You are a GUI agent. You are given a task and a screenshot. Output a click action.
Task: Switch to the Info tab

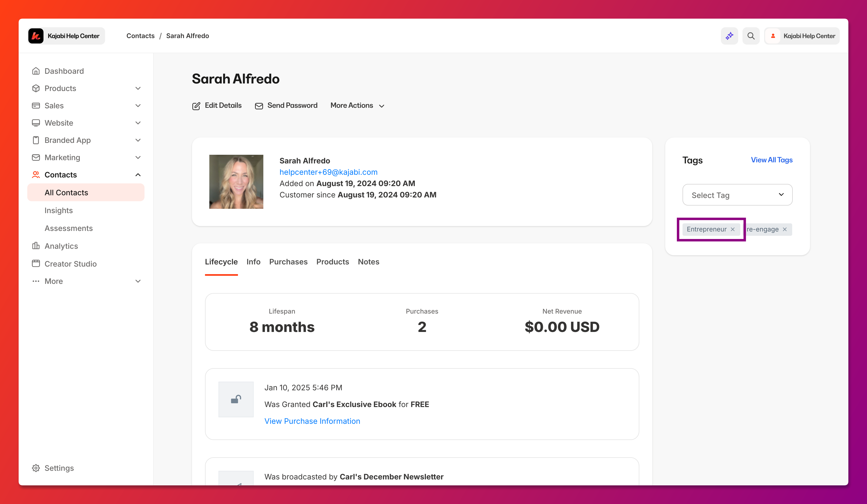(253, 262)
